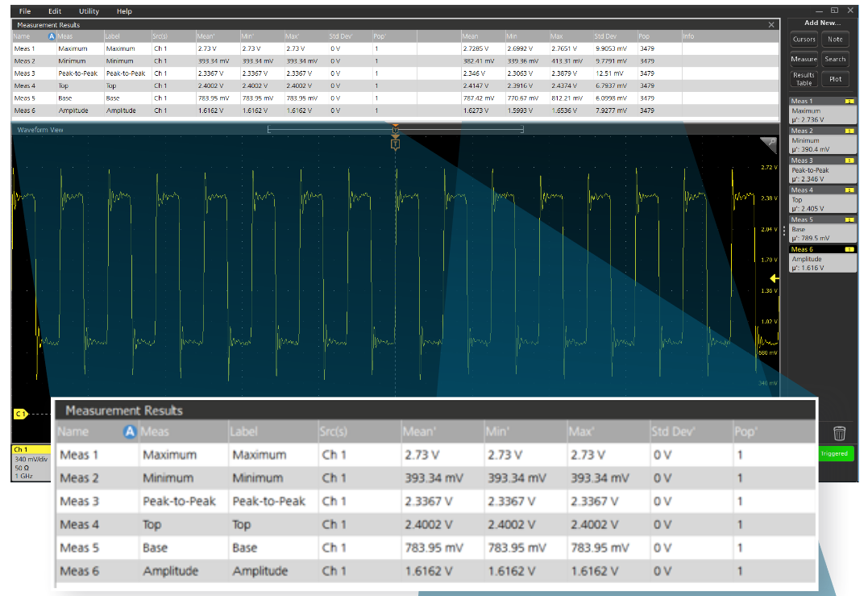Click the trash can delete icon
The image size is (868, 596).
pyautogui.click(x=839, y=433)
